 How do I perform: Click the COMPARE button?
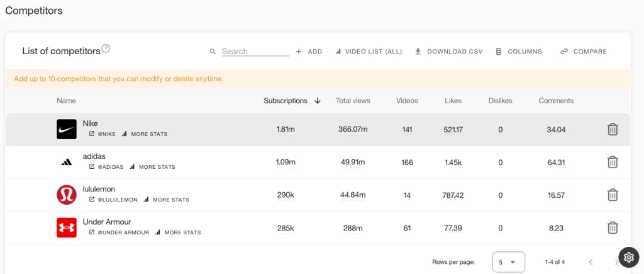[x=584, y=52]
